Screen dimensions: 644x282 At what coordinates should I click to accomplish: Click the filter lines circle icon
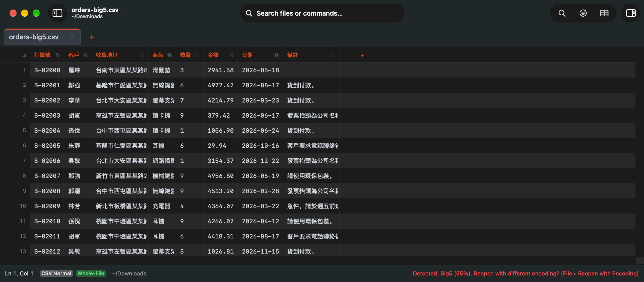(x=583, y=13)
